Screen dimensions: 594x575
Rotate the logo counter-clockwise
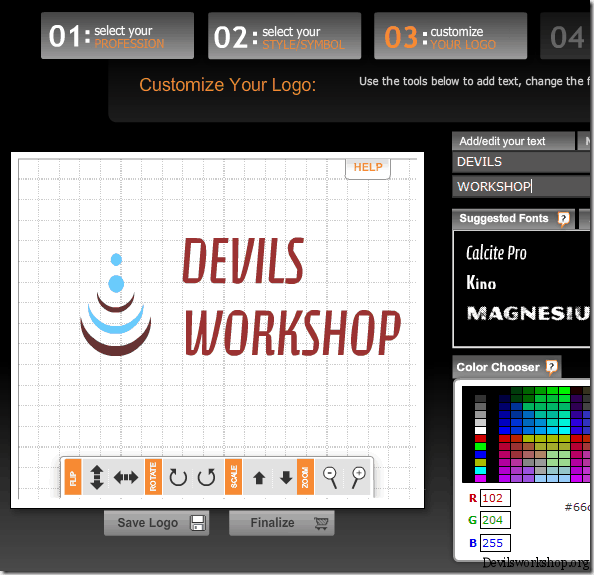(x=206, y=477)
